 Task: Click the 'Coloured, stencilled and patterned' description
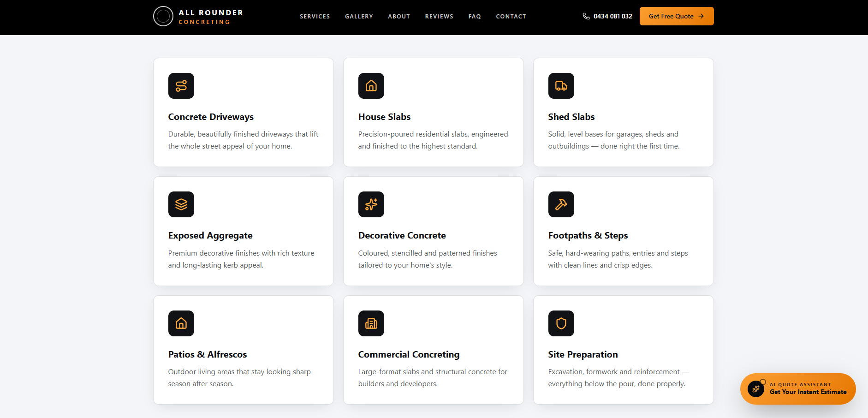point(428,259)
